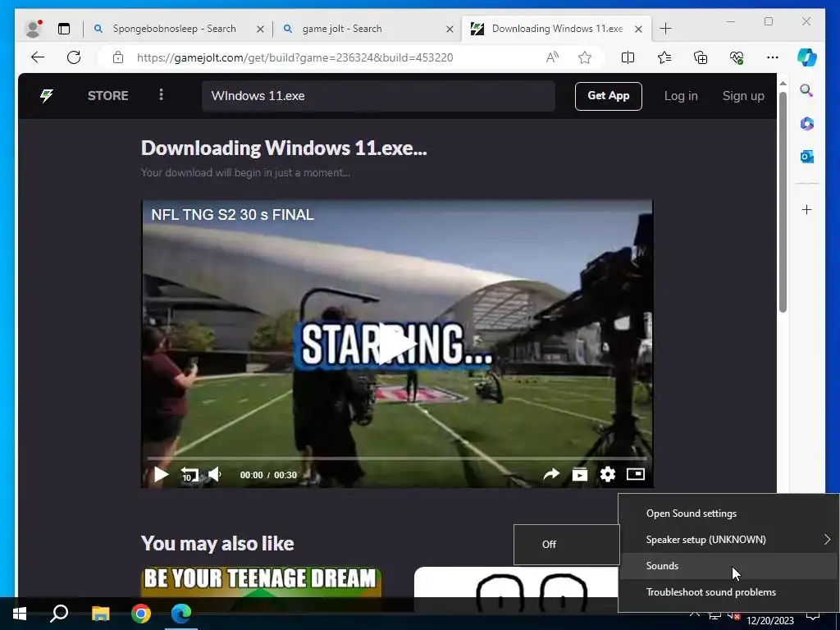This screenshot has height=630, width=840.
Task: Click the page vertical scrollbar
Action: [783, 203]
